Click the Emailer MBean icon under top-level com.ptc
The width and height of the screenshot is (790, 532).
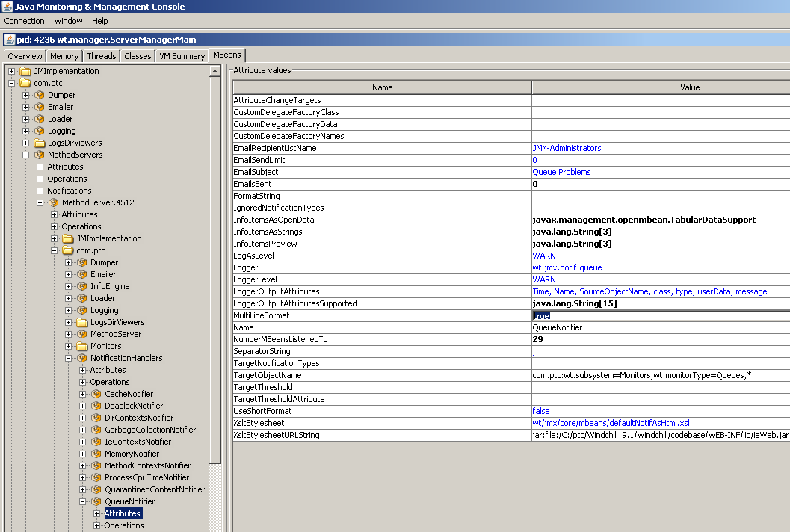40,108
